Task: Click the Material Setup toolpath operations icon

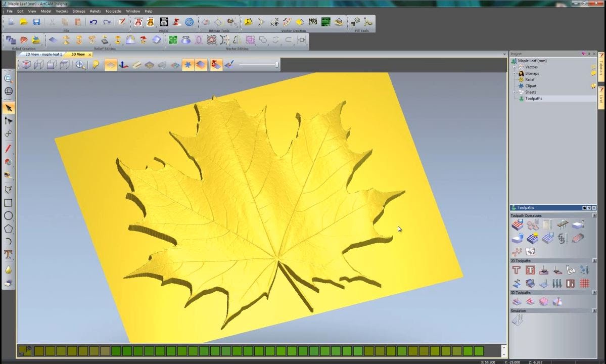Action: [x=578, y=224]
